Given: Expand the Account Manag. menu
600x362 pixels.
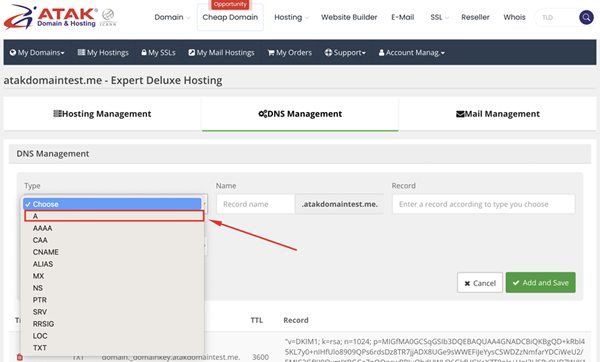Looking at the screenshot, I should click(412, 52).
